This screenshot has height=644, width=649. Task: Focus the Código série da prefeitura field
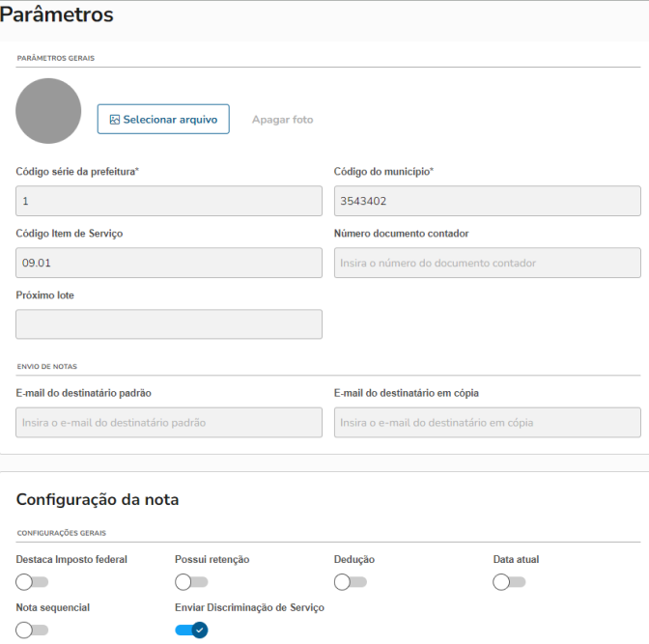[x=169, y=201]
